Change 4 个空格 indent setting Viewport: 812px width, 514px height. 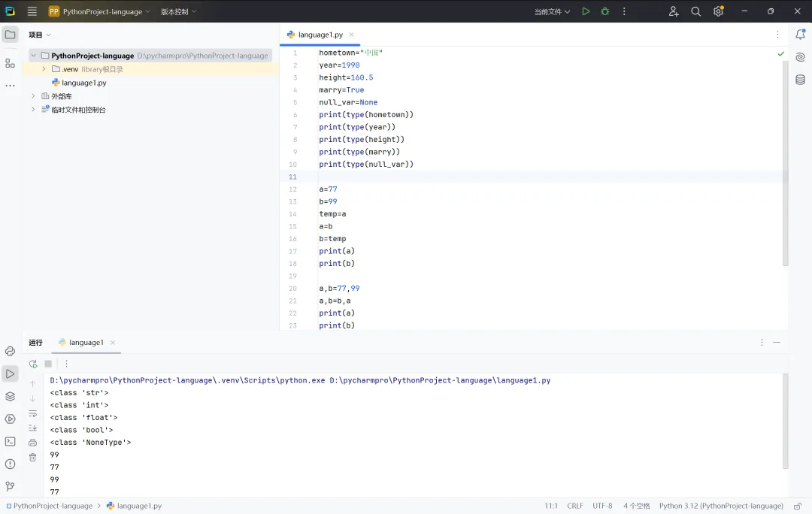coord(637,506)
